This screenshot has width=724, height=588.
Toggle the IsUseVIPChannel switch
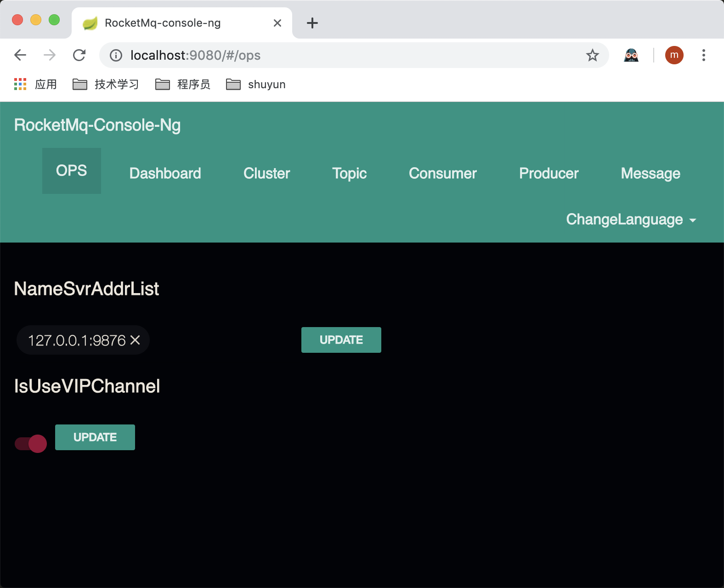click(31, 444)
